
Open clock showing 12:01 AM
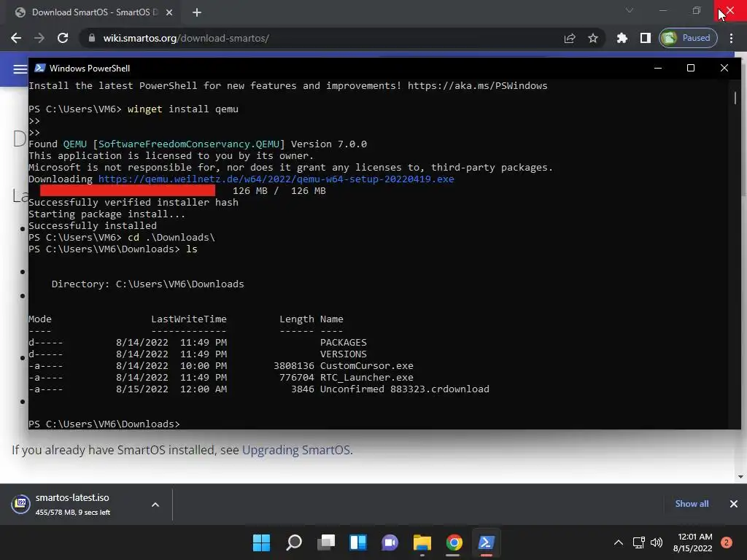click(x=693, y=542)
